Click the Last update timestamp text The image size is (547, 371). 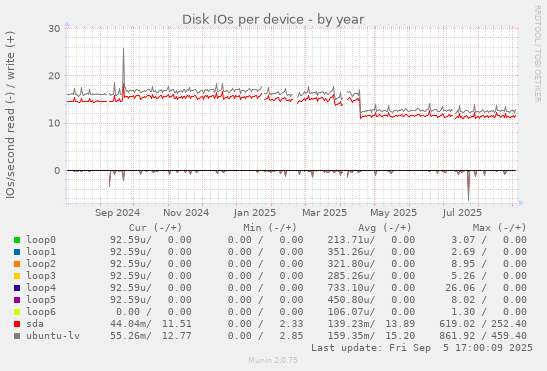(x=422, y=348)
